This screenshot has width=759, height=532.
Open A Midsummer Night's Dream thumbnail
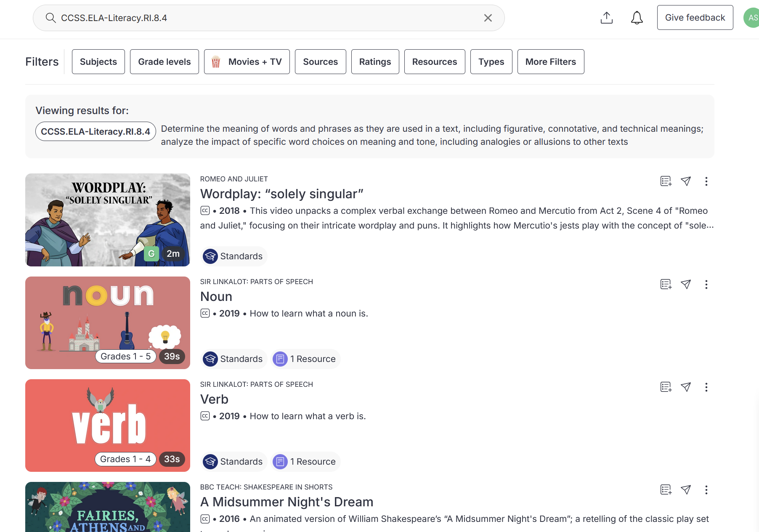[108, 507]
